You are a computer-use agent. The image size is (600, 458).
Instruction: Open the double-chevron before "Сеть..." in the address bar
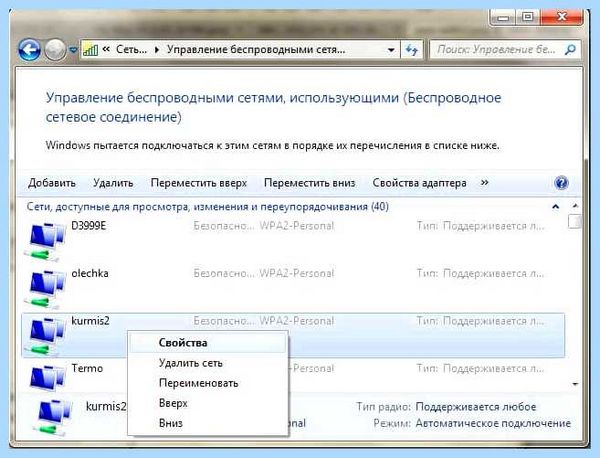pyautogui.click(x=106, y=49)
